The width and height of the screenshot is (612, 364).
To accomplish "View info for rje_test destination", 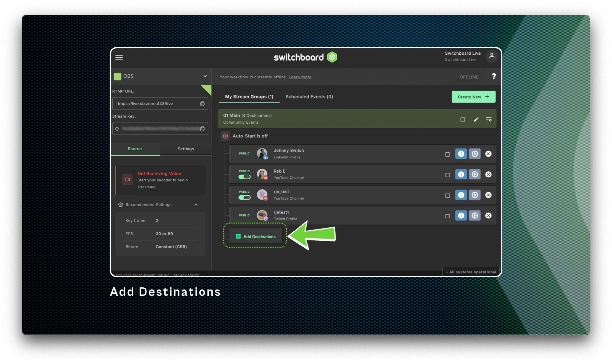I will pyautogui.click(x=461, y=195).
